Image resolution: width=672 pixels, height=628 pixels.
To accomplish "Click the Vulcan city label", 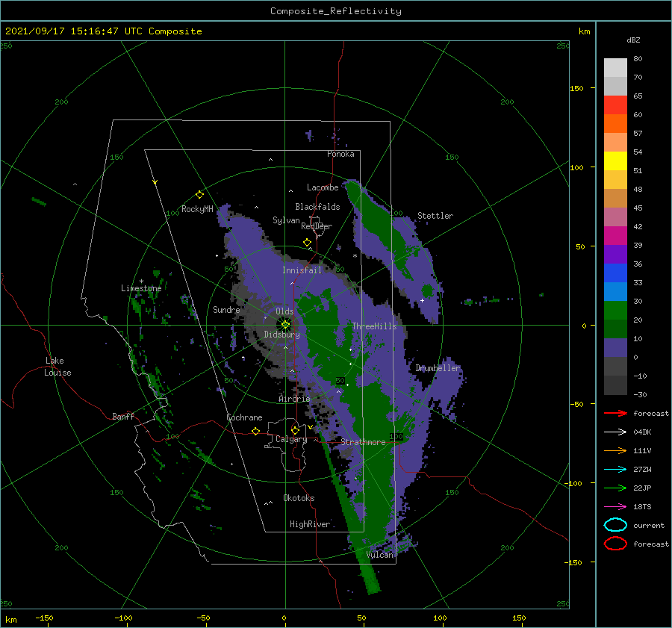I will click(380, 555).
